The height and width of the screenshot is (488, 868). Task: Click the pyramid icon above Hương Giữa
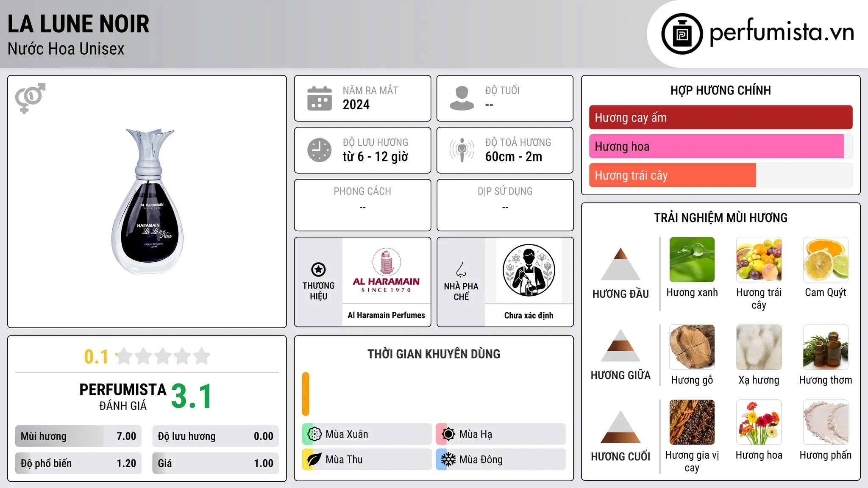click(x=620, y=345)
